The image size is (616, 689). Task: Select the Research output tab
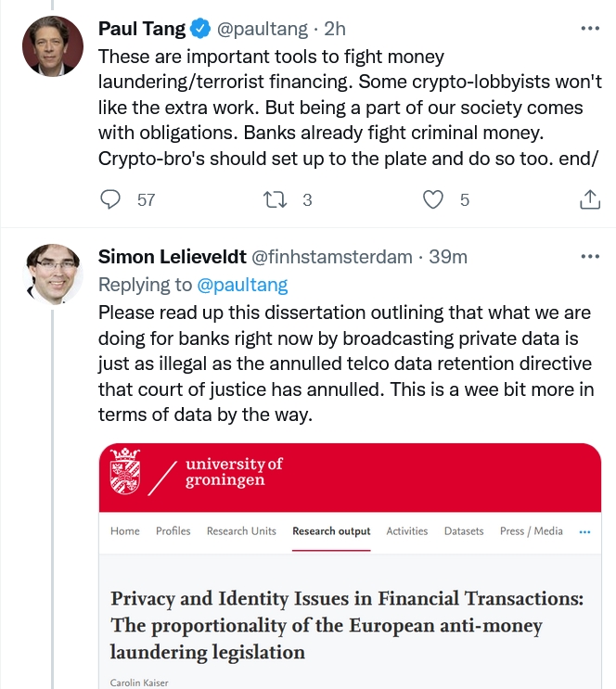(331, 531)
